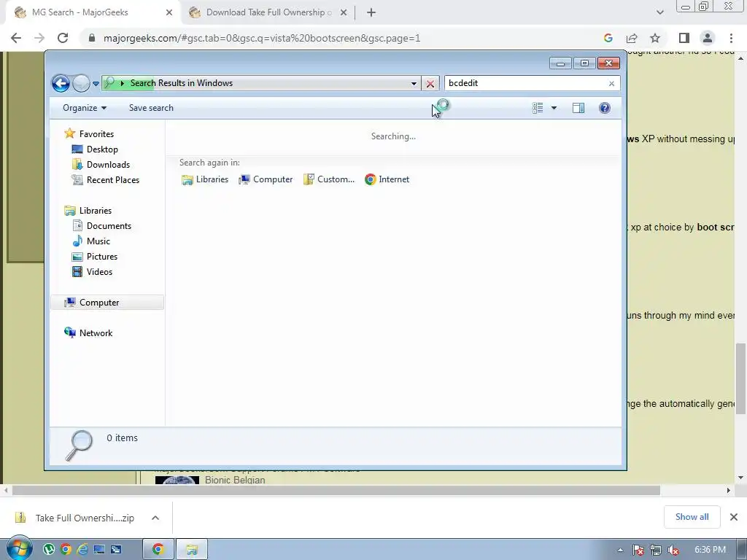
Task: Search again on the Internet
Action: click(x=387, y=179)
